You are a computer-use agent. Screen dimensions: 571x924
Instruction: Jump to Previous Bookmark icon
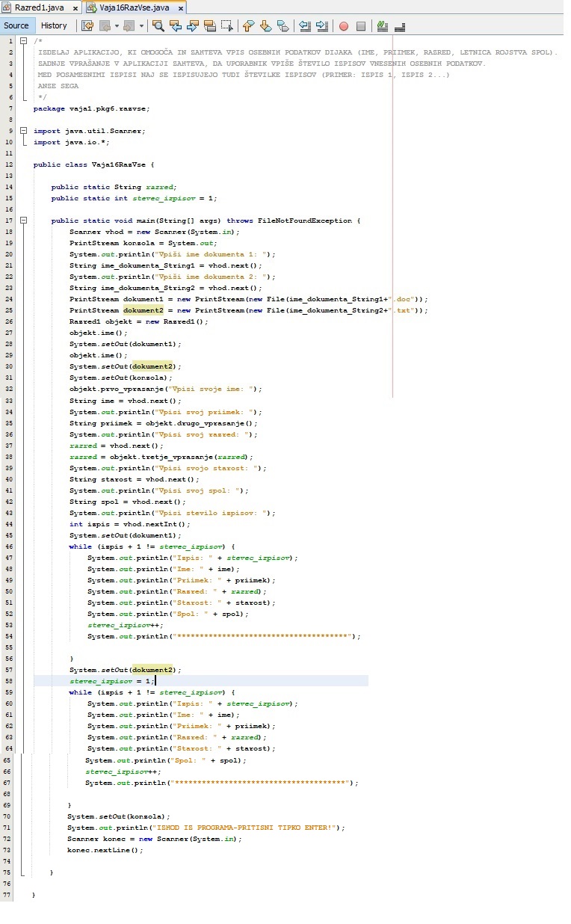point(249,25)
